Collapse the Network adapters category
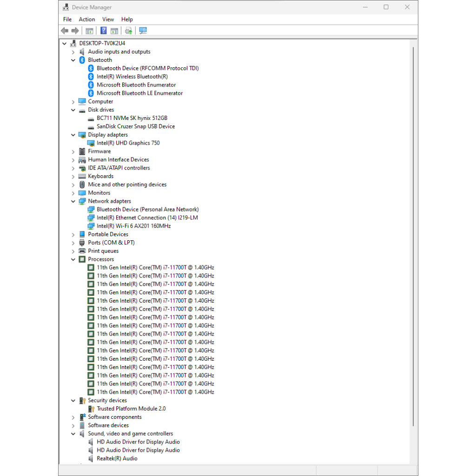 coord(73,201)
